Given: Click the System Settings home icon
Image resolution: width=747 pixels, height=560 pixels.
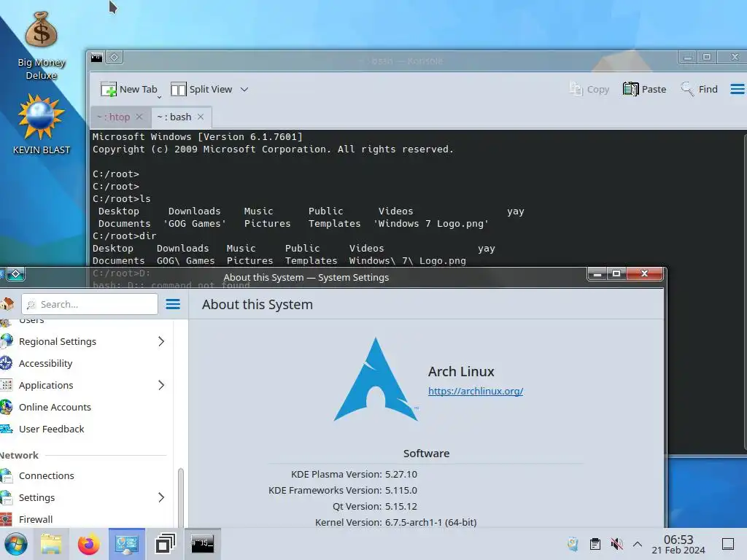Looking at the screenshot, I should point(7,304).
